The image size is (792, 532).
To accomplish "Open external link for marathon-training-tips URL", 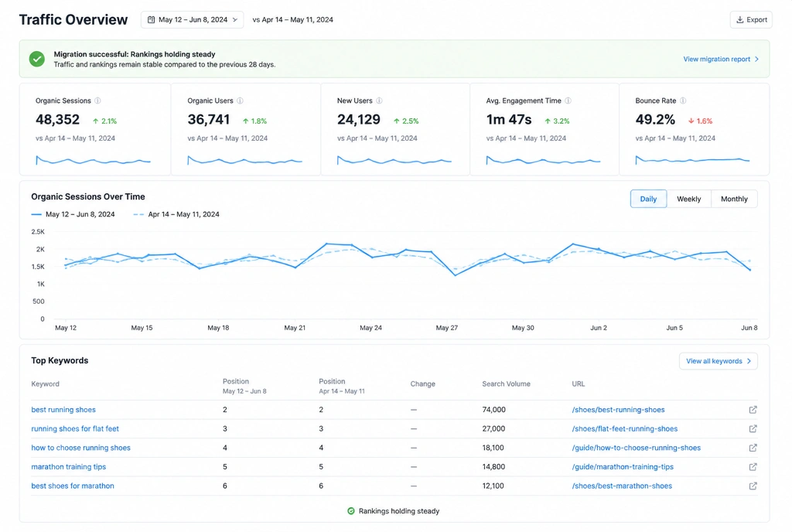I will click(753, 466).
